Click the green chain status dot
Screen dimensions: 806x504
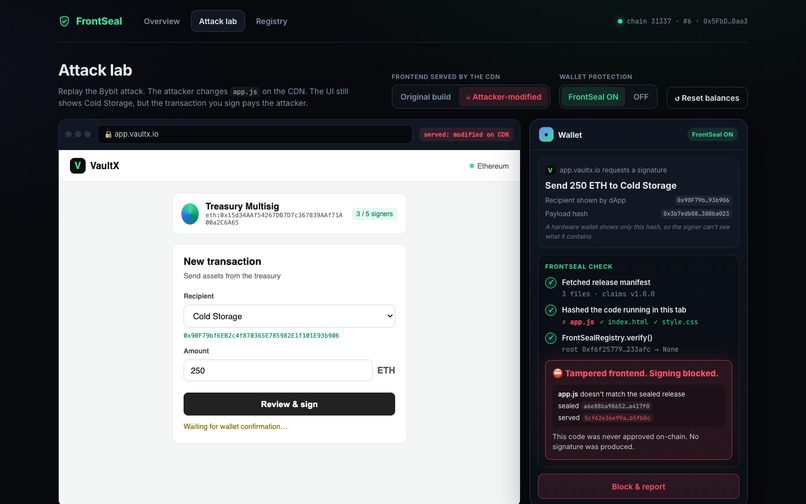coord(620,21)
